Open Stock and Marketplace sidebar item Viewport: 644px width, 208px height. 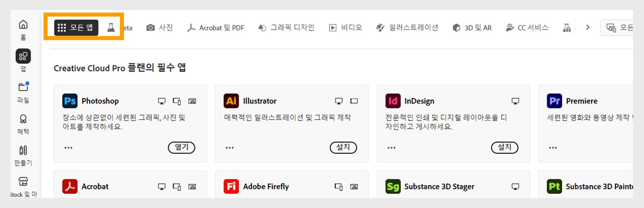(x=23, y=187)
